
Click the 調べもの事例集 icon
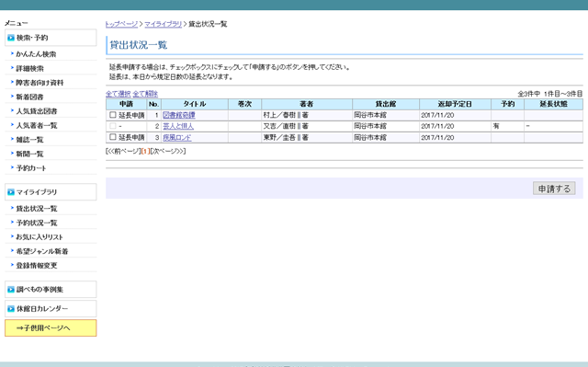coord(11,290)
